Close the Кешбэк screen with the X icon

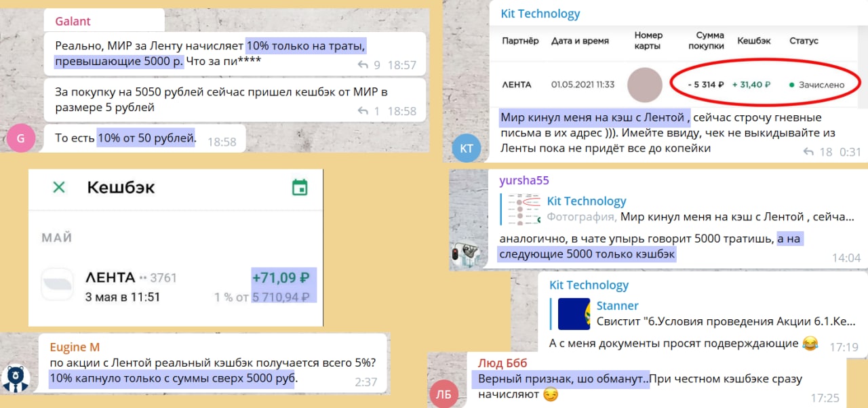[x=59, y=187]
